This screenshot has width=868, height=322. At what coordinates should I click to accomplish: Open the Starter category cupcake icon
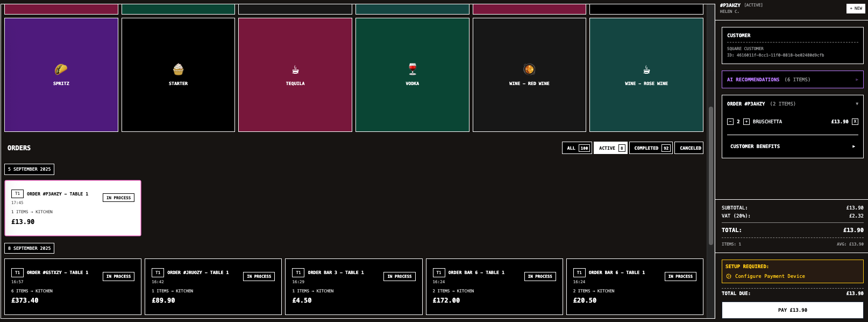(x=178, y=69)
